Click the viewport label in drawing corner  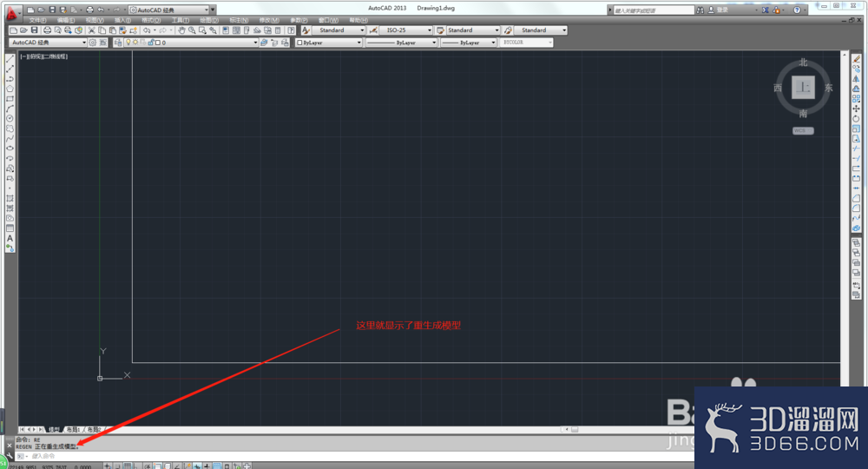coord(43,56)
